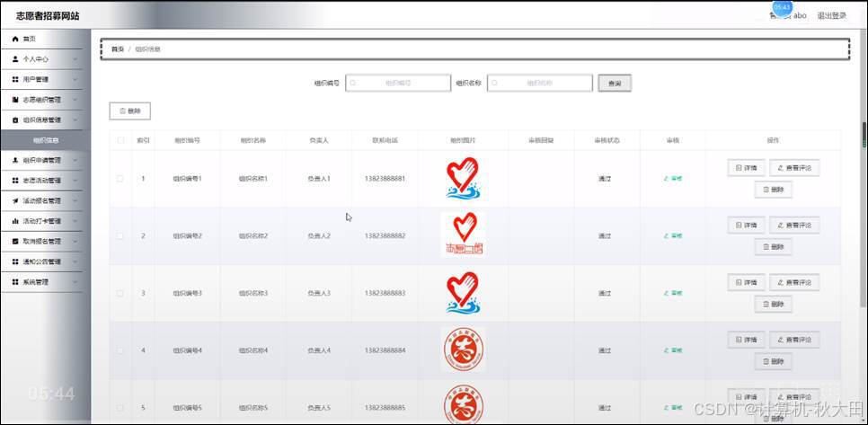Click the 志愿者招募网站 site title
The height and width of the screenshot is (425, 868).
pos(48,16)
